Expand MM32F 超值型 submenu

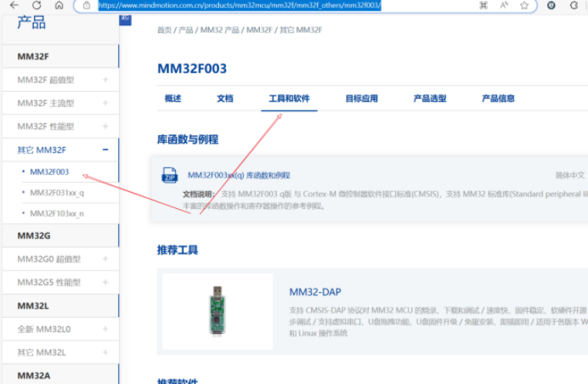click(106, 80)
